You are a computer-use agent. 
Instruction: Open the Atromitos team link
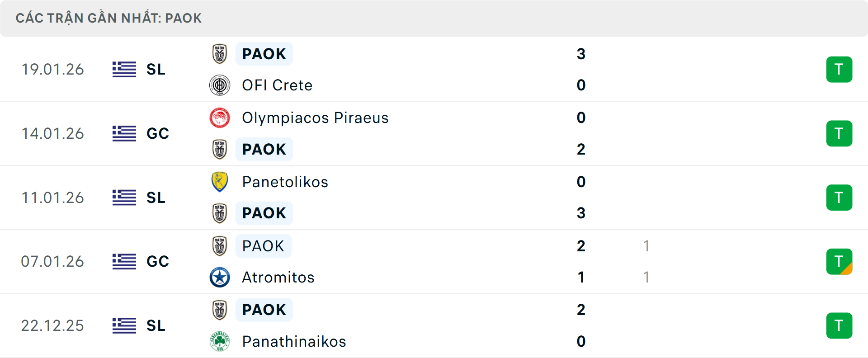coord(278,277)
